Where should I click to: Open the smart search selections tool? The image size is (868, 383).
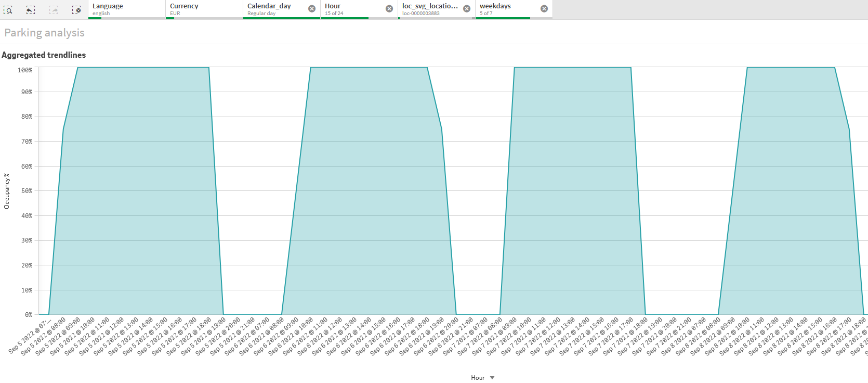8,10
